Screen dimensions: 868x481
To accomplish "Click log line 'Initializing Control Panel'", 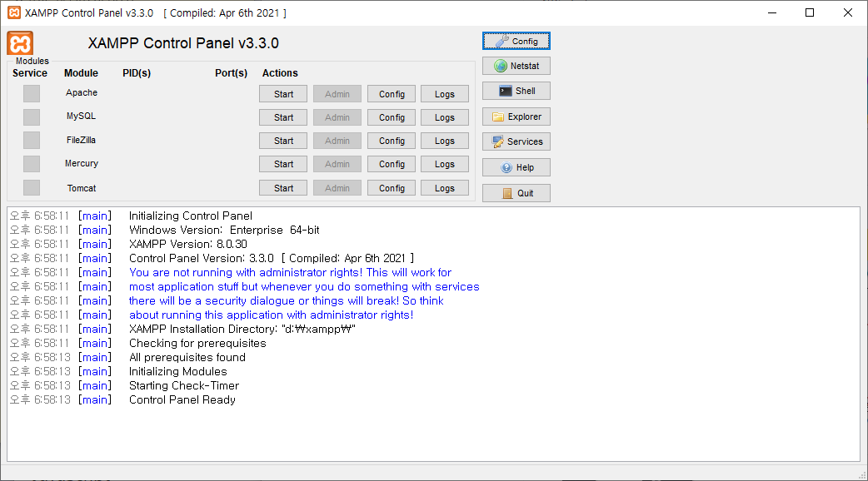I will click(191, 216).
